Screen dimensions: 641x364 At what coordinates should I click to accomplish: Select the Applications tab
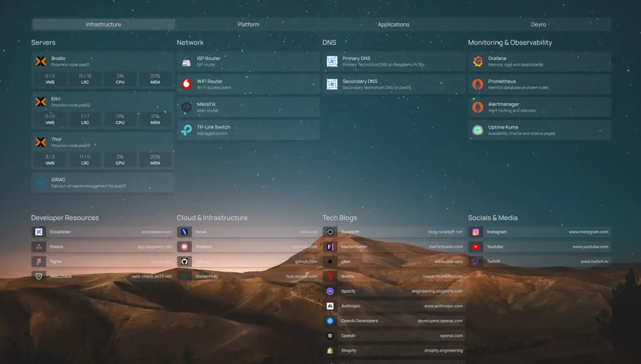[393, 24]
